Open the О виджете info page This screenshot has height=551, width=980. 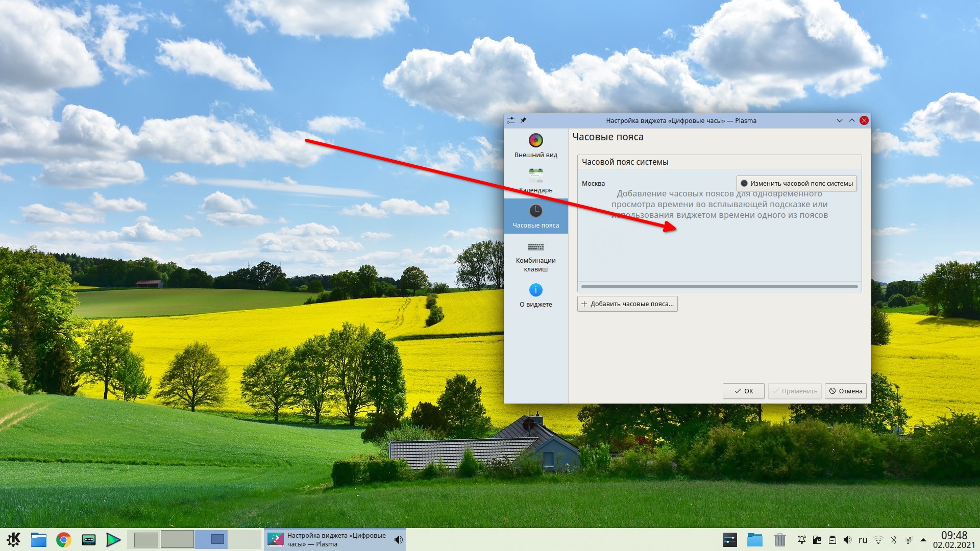(535, 295)
